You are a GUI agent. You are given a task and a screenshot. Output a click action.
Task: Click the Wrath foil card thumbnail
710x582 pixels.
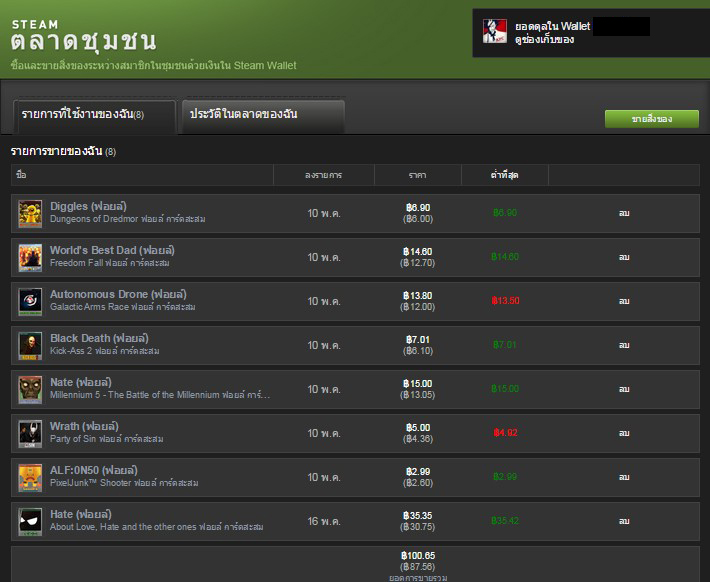30,433
